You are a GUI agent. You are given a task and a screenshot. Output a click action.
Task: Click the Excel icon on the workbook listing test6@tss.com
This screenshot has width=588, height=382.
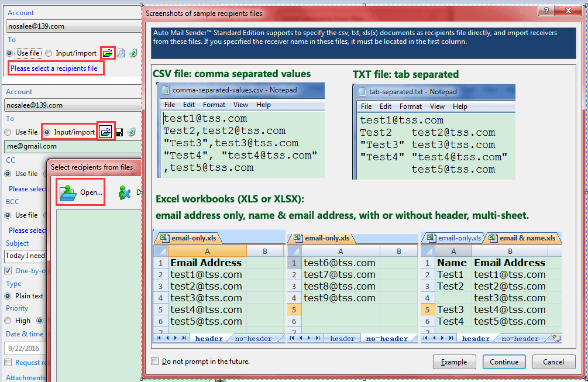[x=298, y=238]
